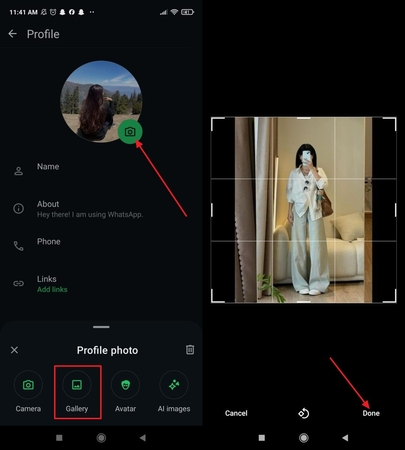
Task: Choose the Avatar option icon
Action: (125, 385)
